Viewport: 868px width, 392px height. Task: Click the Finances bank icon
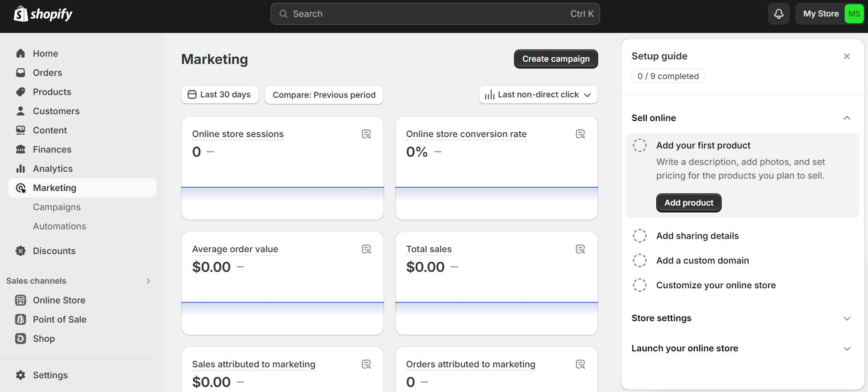(21, 149)
